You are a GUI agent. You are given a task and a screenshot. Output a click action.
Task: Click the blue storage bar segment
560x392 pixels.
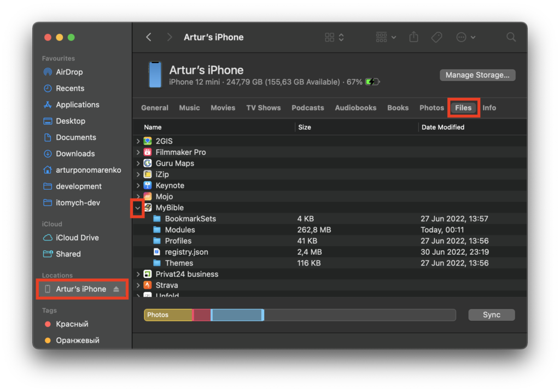[237, 315]
